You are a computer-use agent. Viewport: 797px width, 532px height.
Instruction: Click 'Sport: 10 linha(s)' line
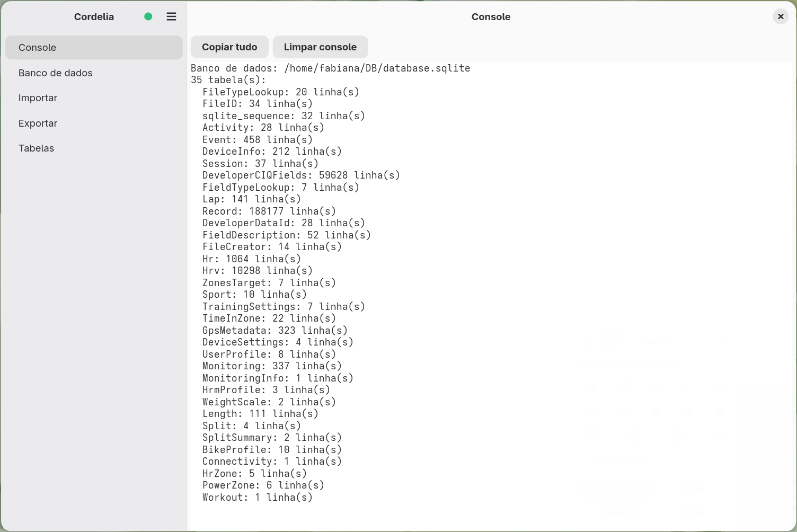254,295
